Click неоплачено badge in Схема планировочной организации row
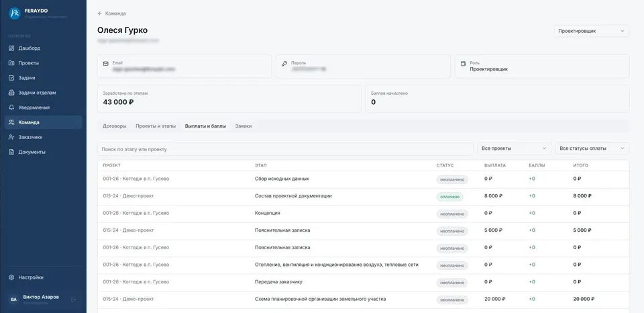Viewport: 644px width, 313px height. point(452,300)
